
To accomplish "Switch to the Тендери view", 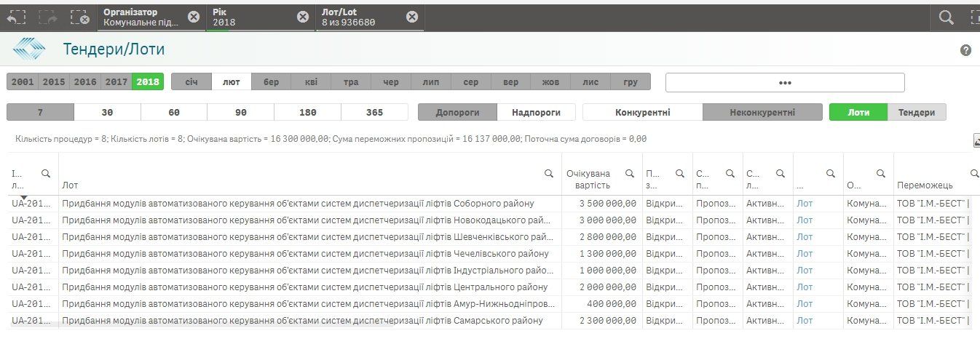I will click(917, 113).
